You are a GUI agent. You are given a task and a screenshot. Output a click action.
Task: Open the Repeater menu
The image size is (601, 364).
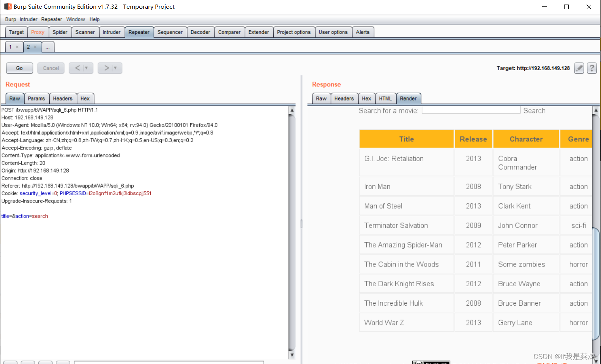pos(52,19)
